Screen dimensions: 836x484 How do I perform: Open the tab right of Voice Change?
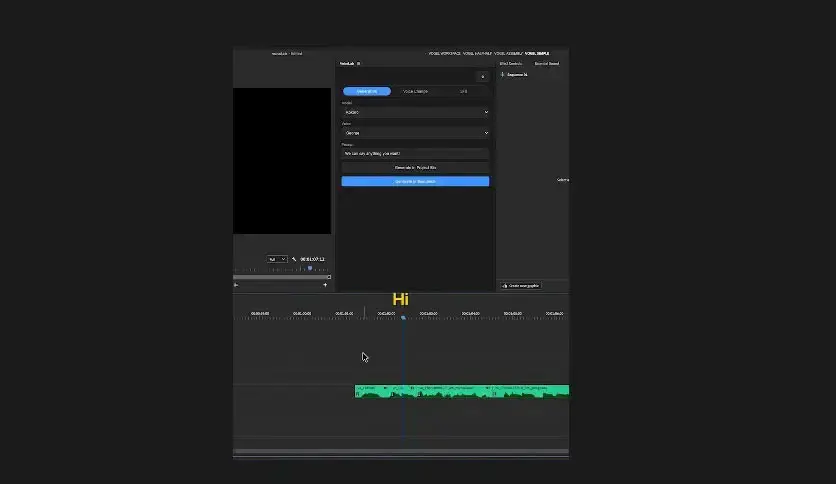463,91
